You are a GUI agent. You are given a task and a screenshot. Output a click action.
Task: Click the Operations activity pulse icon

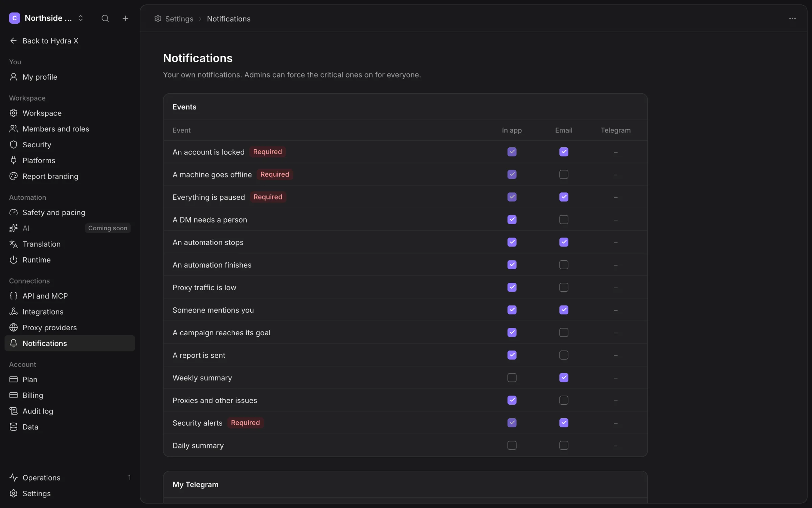click(14, 478)
